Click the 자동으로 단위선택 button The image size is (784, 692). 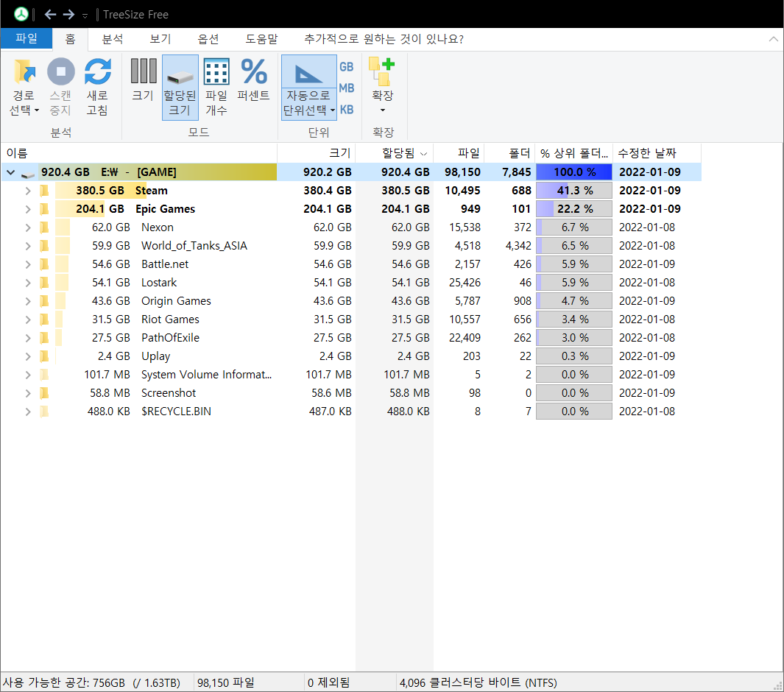[x=308, y=88]
